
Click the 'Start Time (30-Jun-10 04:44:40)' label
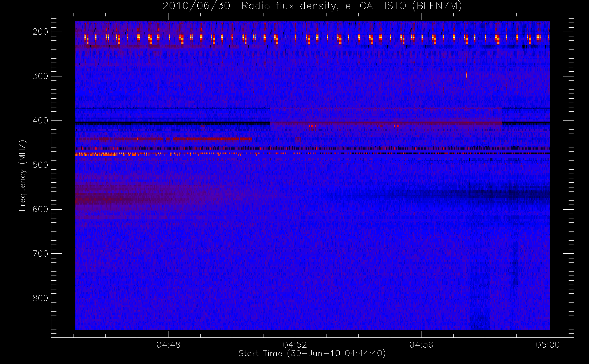point(312,353)
